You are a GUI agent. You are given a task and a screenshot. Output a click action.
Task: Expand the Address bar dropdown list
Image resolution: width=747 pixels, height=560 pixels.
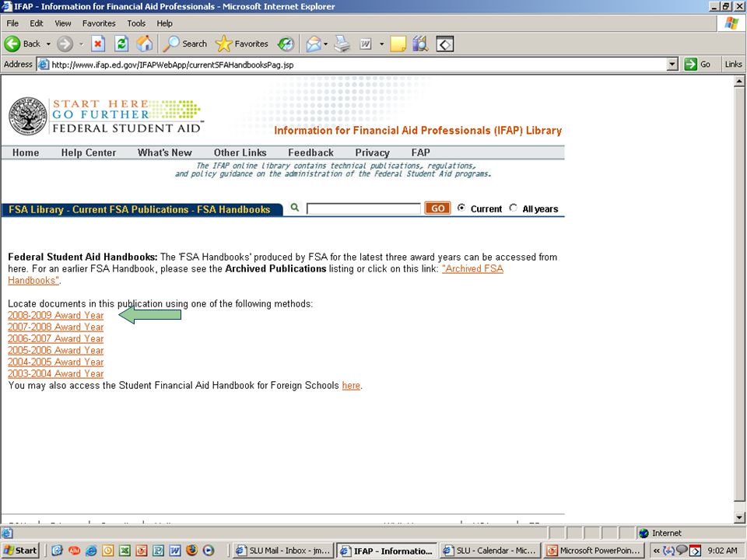point(672,65)
